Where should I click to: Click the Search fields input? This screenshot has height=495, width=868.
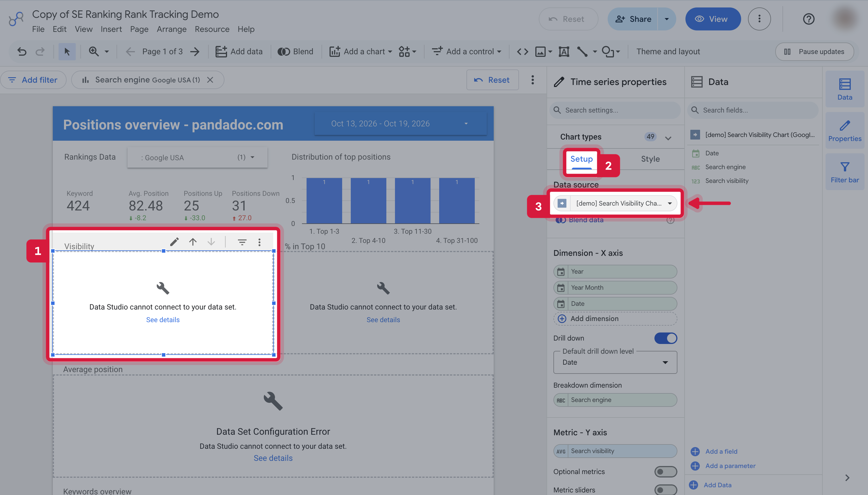point(753,110)
